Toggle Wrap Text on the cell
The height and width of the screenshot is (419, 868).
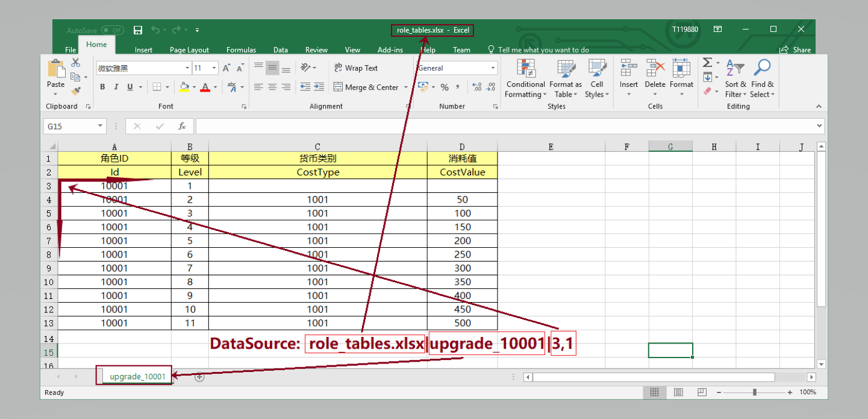(355, 68)
